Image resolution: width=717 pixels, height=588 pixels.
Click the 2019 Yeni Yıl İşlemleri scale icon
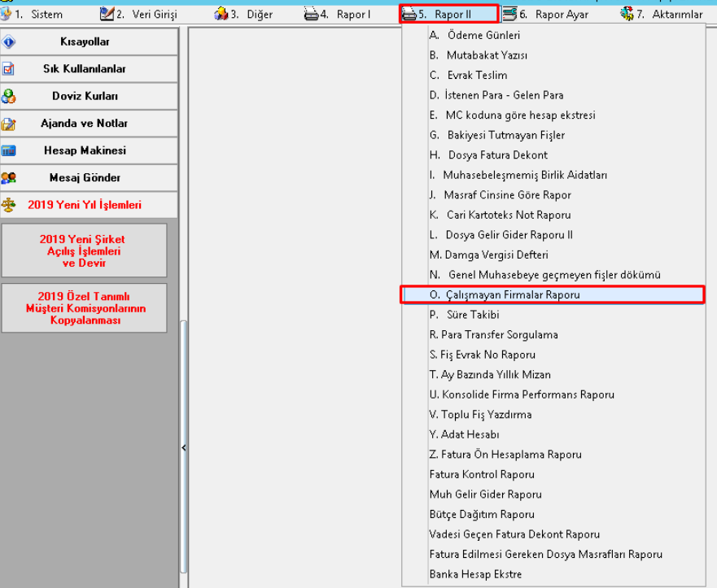click(8, 205)
